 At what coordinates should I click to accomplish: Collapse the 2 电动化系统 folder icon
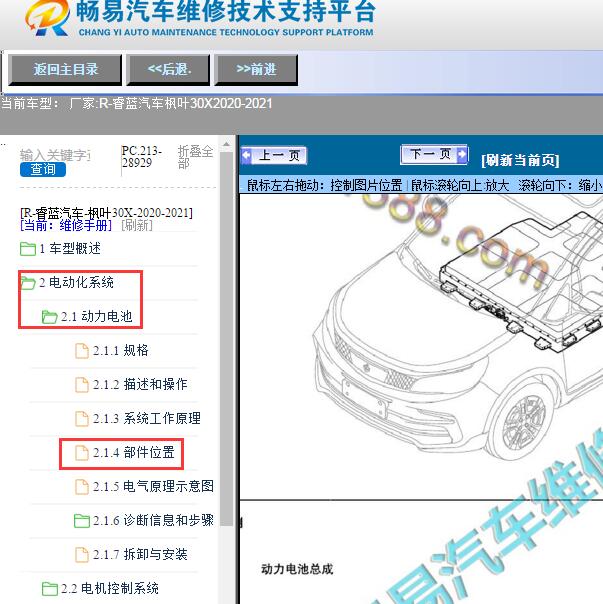pos(28,283)
